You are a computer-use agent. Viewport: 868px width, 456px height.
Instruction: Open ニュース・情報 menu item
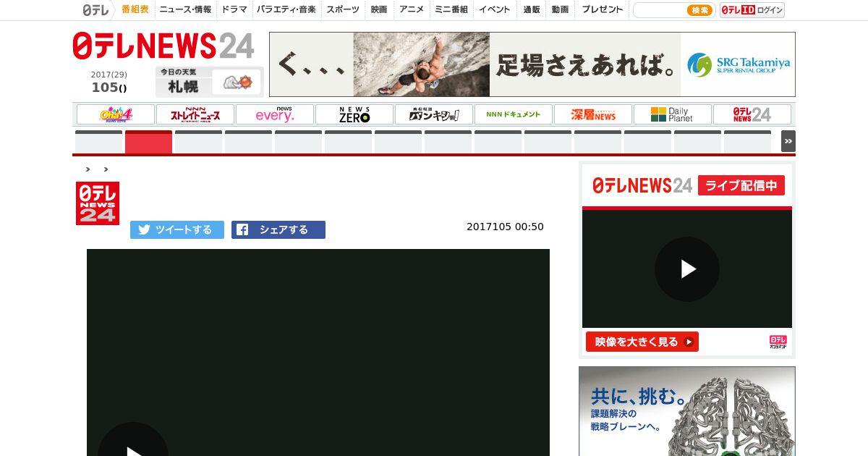[x=185, y=9]
